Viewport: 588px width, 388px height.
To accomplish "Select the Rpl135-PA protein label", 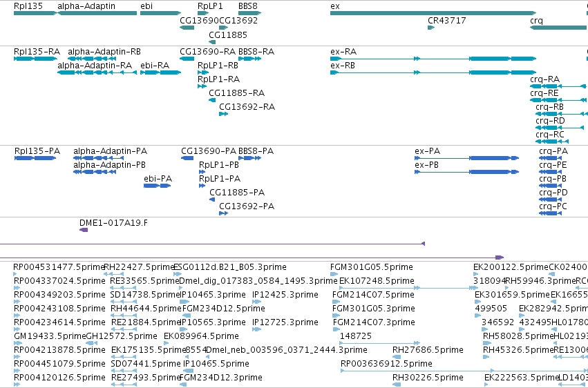I will [x=37, y=151].
